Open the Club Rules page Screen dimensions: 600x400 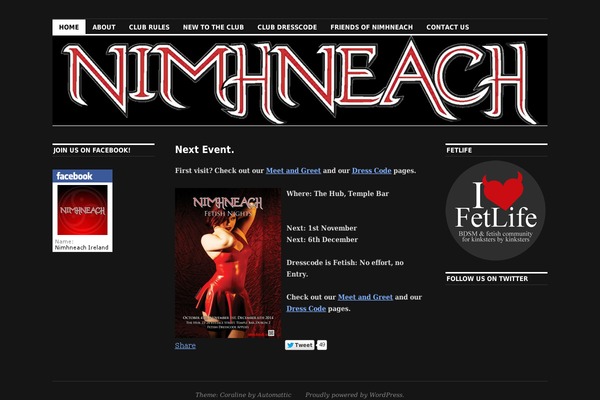click(149, 27)
